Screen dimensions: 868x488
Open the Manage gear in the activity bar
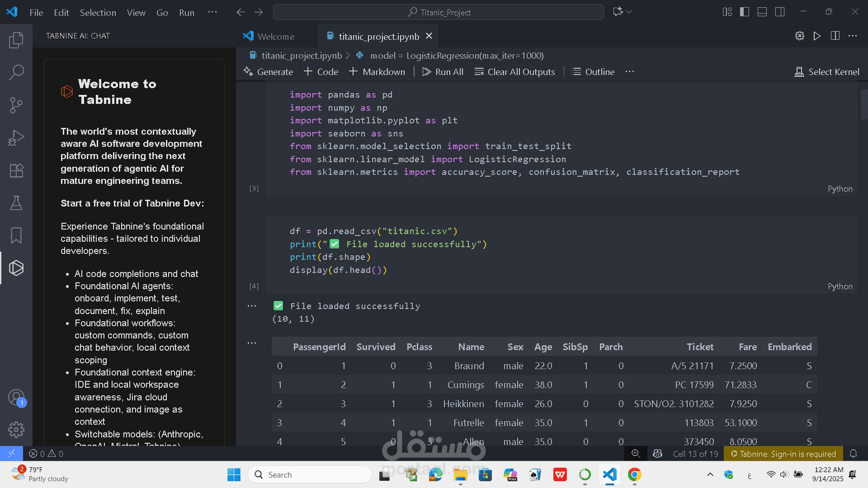pos(16,430)
